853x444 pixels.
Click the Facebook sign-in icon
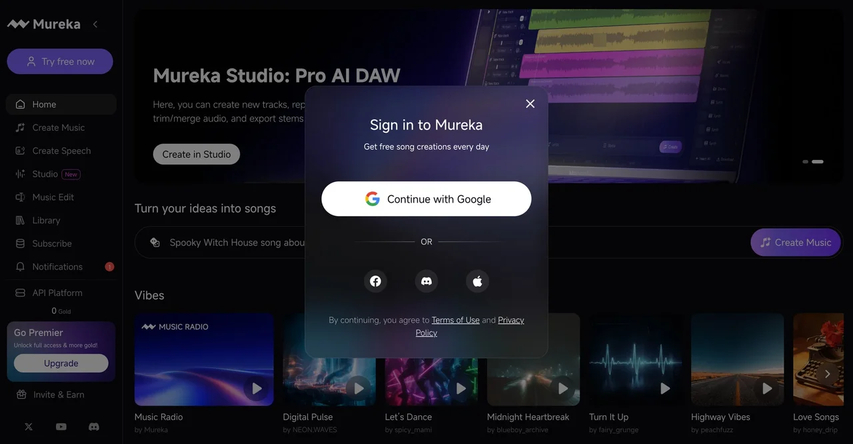pyautogui.click(x=375, y=281)
